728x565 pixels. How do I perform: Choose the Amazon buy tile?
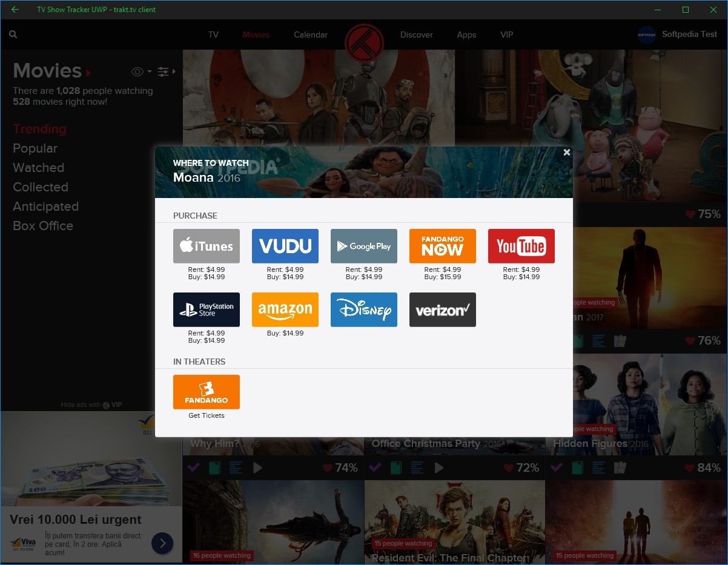click(285, 309)
